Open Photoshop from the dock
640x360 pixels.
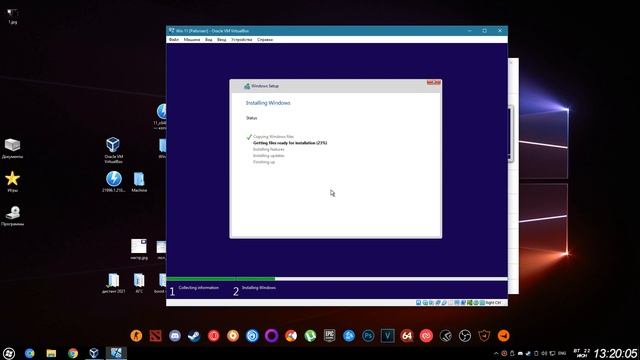[368, 336]
